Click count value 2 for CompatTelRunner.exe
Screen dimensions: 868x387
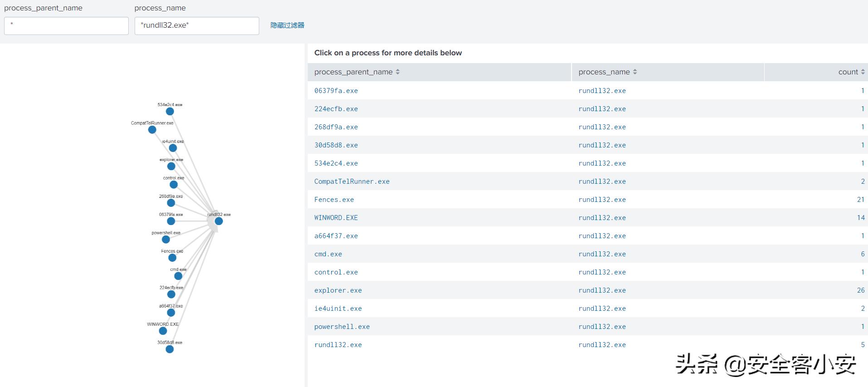863,181
